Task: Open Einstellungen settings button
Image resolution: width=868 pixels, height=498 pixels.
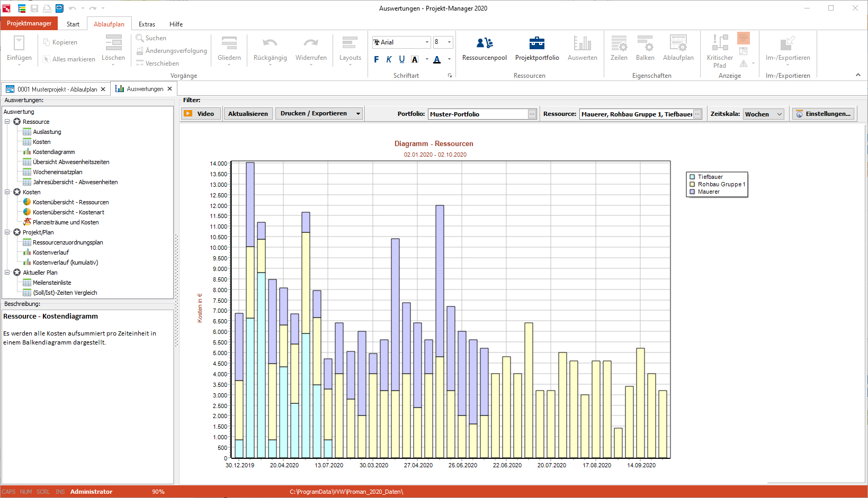Action: pyautogui.click(x=823, y=114)
